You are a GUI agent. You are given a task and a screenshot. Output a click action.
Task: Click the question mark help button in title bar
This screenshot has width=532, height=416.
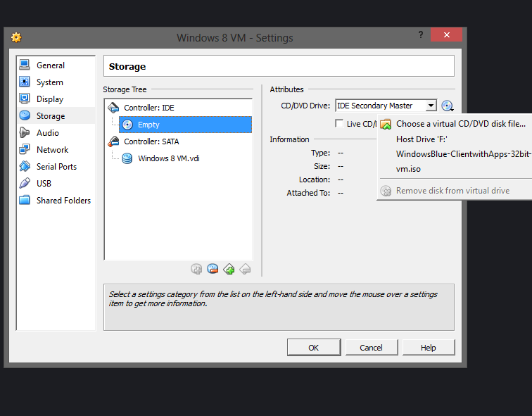coord(421,34)
